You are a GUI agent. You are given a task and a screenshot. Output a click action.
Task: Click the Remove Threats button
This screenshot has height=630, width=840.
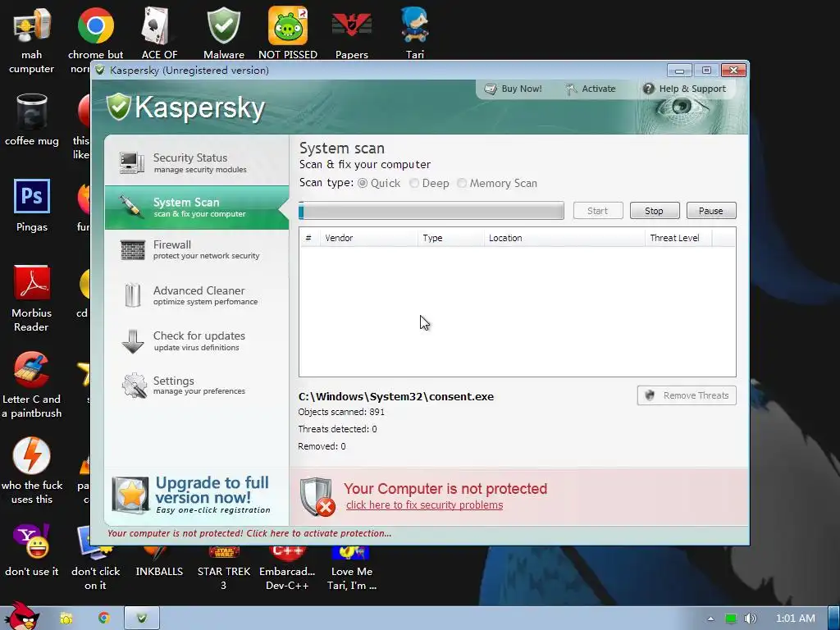coord(687,395)
